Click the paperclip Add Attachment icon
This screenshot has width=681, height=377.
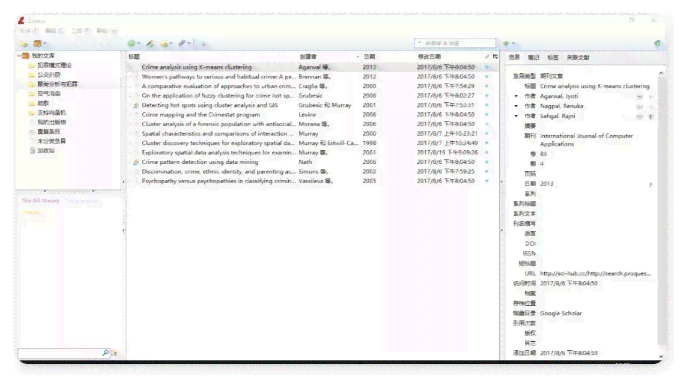pos(182,43)
